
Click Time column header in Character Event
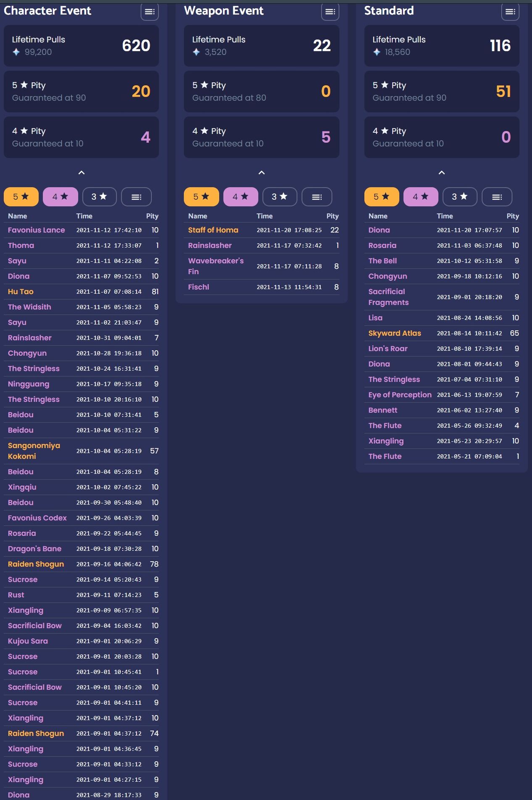tap(84, 216)
